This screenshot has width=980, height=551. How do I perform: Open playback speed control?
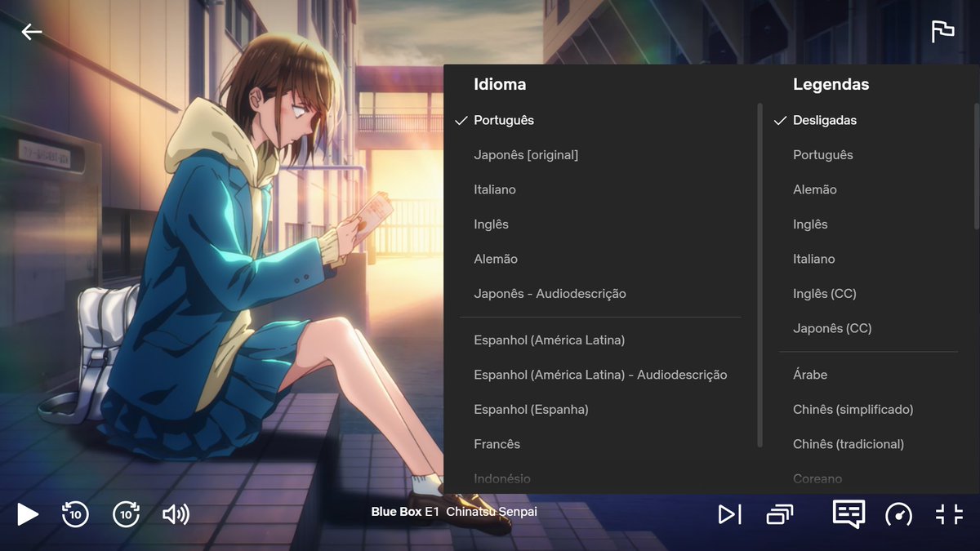(x=899, y=514)
